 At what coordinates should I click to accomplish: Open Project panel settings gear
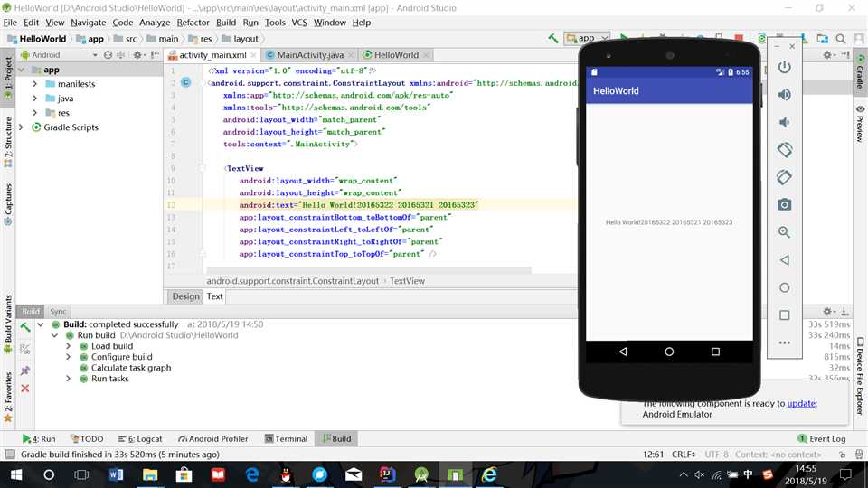click(137, 55)
